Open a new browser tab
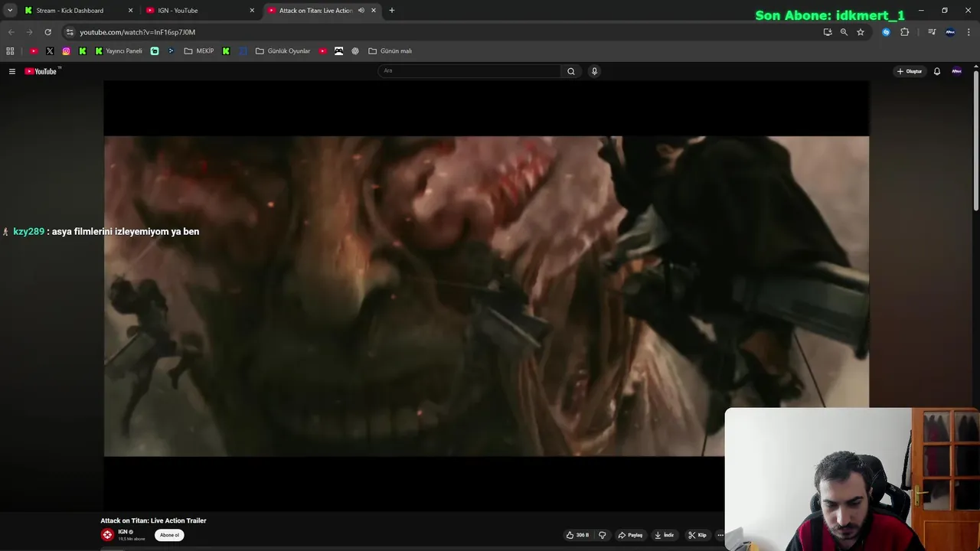The height and width of the screenshot is (551, 980). click(x=392, y=11)
